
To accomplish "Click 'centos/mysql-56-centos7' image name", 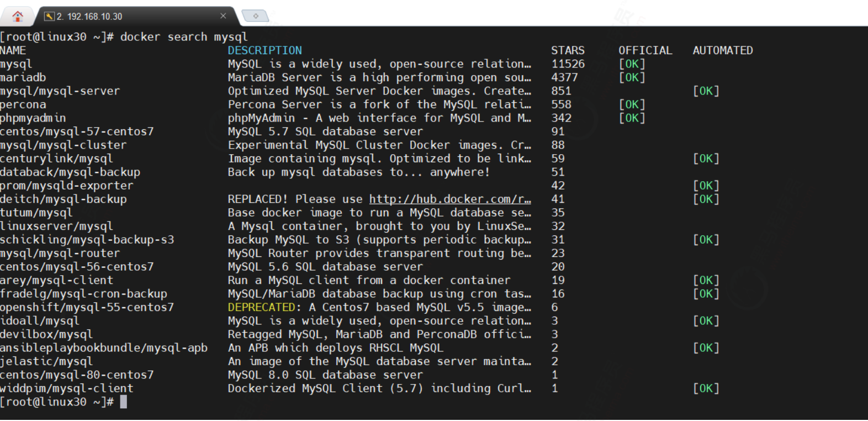I will [x=77, y=267].
